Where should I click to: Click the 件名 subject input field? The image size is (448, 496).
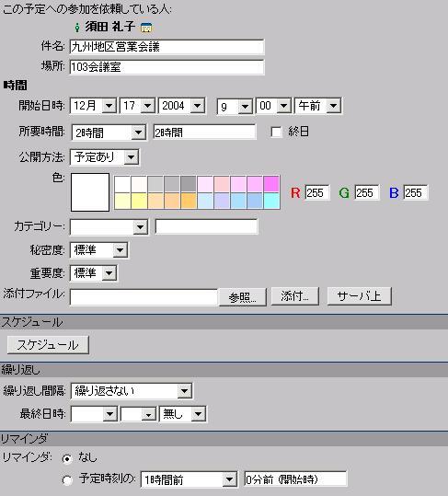[167, 47]
